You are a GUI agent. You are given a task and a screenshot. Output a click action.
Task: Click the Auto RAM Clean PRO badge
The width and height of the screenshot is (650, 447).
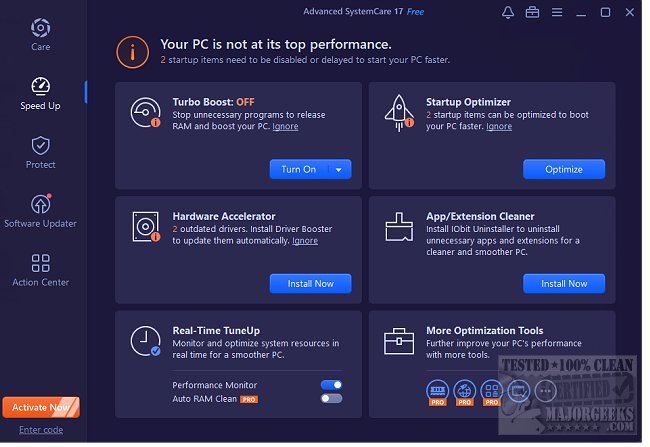point(249,399)
